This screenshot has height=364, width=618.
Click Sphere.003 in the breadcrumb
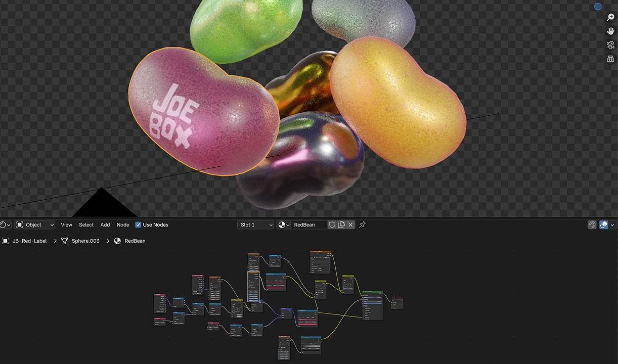pyautogui.click(x=85, y=241)
